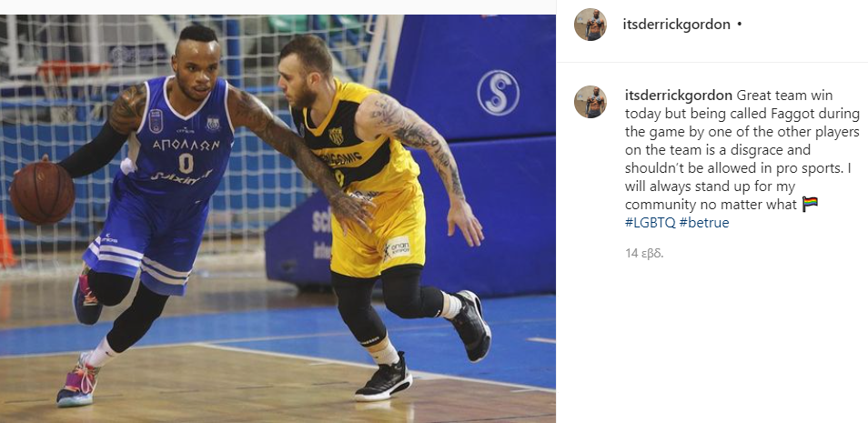Click the basketball being dribbled in the photo
This screenshot has height=423, width=868.
click(x=42, y=193)
